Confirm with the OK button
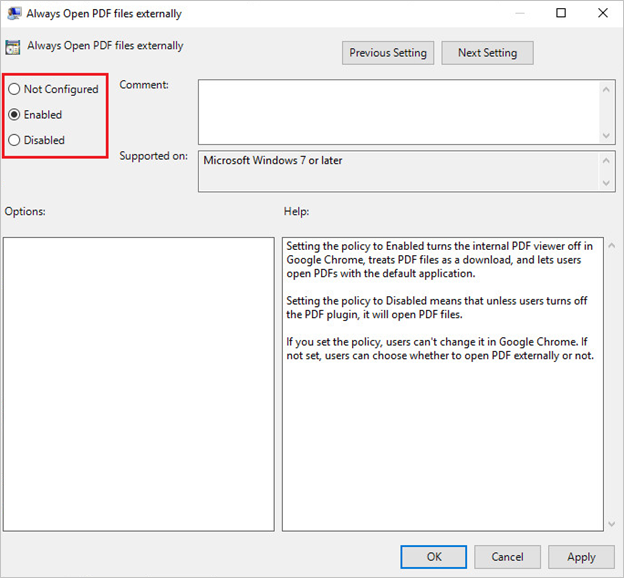 (433, 557)
